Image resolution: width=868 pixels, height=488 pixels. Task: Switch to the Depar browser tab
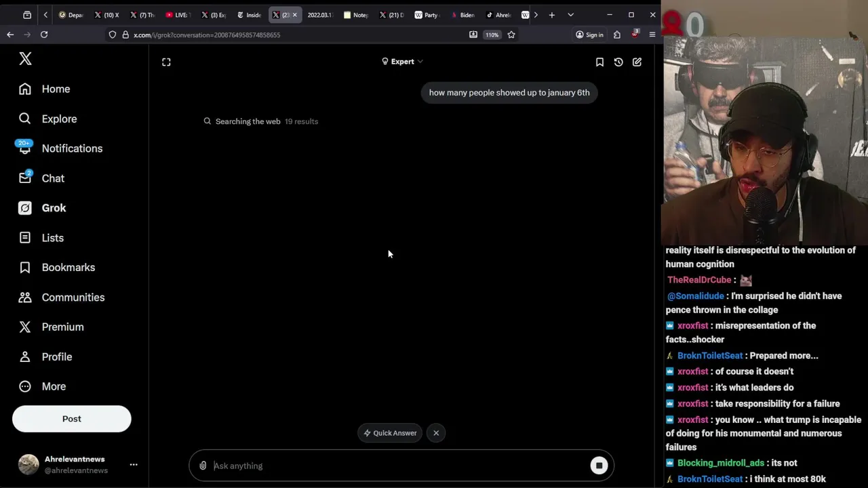click(71, 15)
